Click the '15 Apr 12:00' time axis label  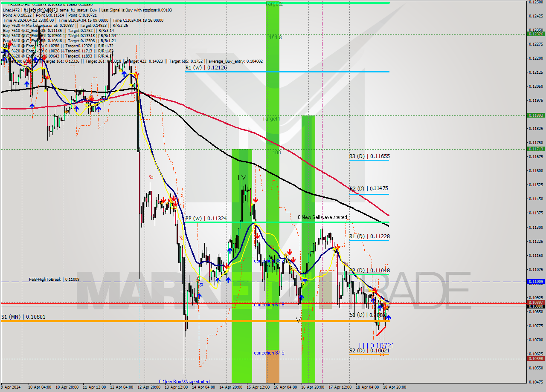258,387
